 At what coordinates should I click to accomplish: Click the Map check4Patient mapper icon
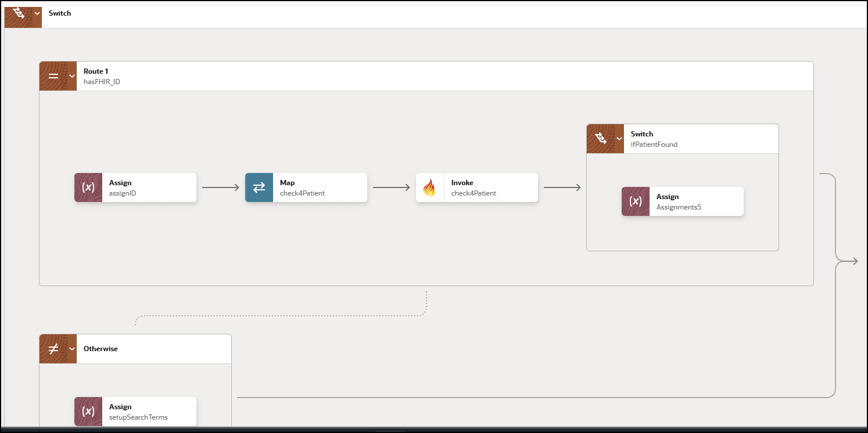(259, 187)
